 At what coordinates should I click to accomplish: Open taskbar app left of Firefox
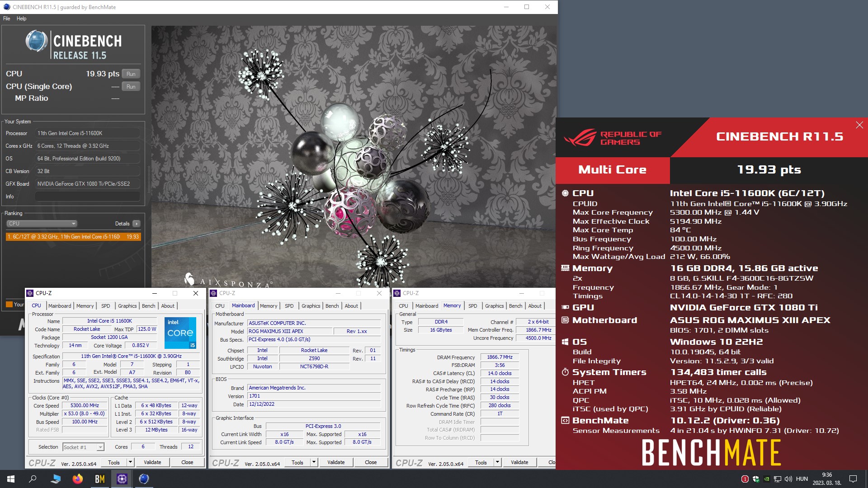tap(56, 479)
